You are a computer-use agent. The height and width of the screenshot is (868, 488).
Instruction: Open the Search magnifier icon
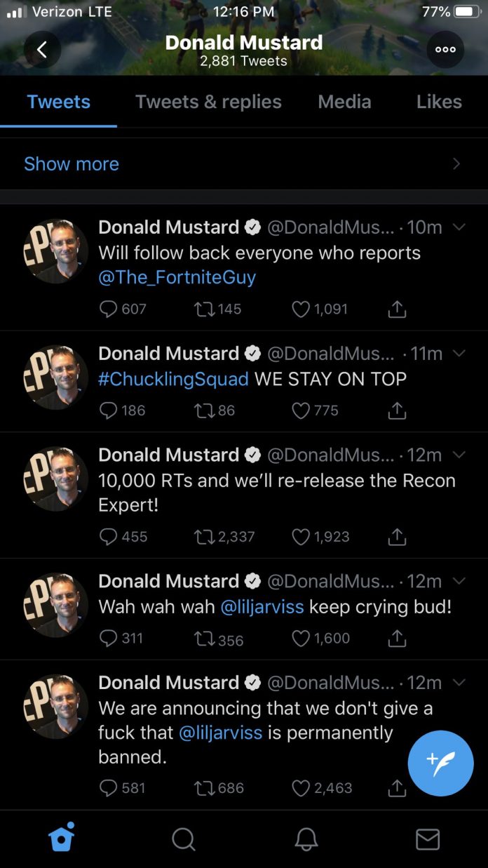tap(183, 839)
